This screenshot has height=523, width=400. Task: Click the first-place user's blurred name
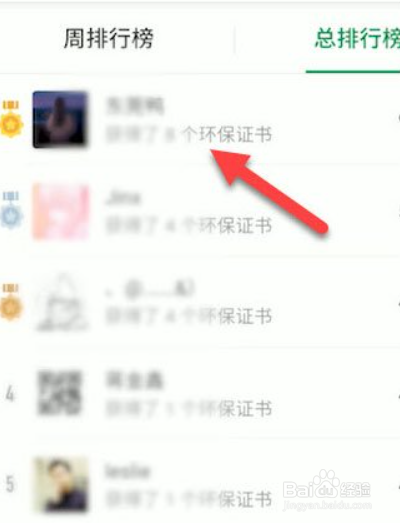(x=135, y=106)
